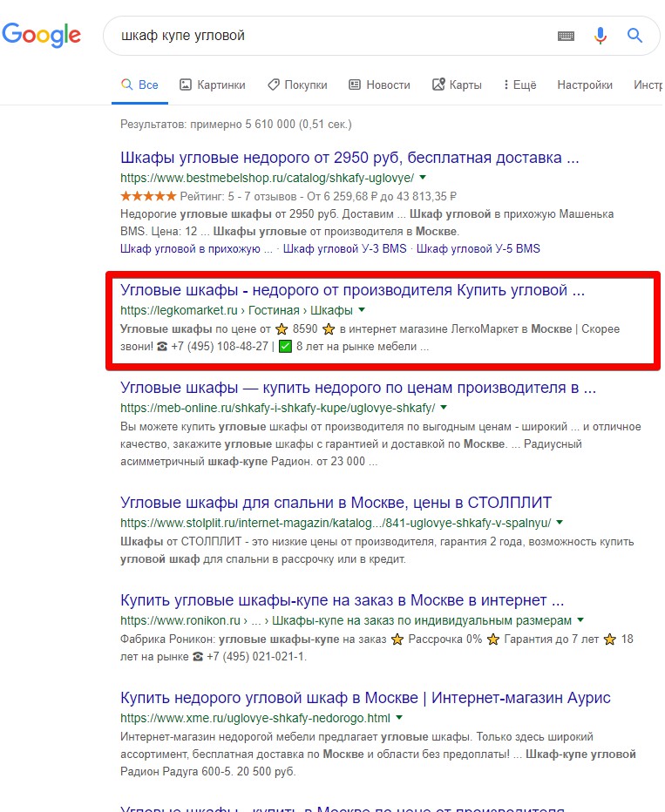This screenshot has width=665, height=812.
Task: Open the Новости tab
Action: pos(379,85)
